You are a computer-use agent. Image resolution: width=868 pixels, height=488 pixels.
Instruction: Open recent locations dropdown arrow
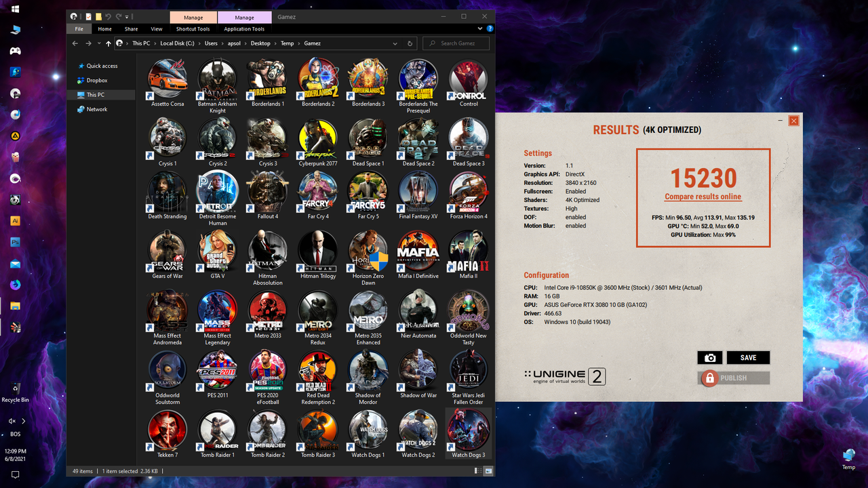(x=99, y=43)
